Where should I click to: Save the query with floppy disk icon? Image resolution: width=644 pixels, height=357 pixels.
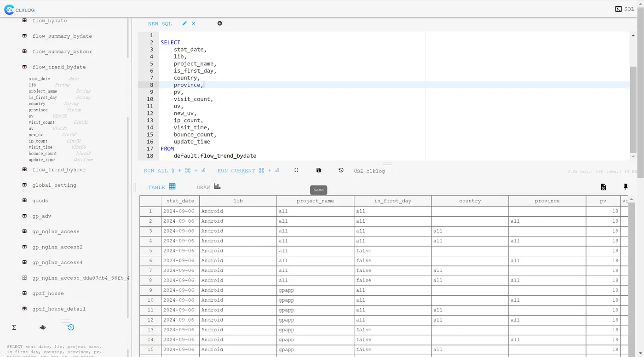click(x=319, y=170)
